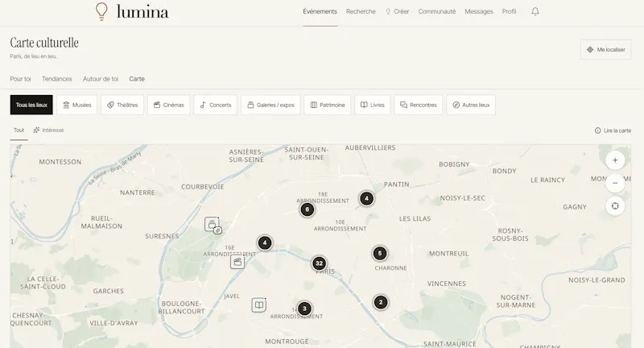Expand the cluster of 6 places
Screen dimensions: 644x348
(308, 209)
